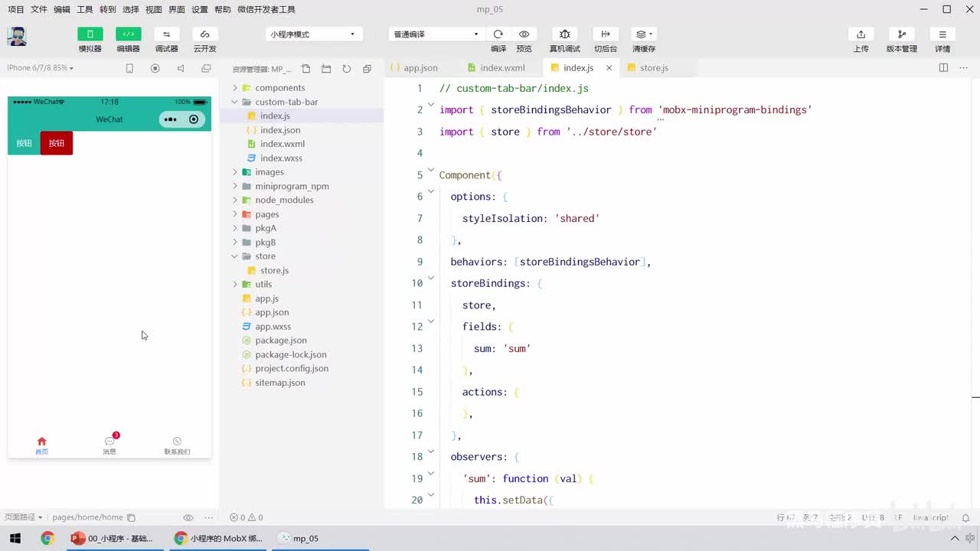Open the simulator capsule menu dots
This screenshot has height=551, width=980.
pos(170,119)
